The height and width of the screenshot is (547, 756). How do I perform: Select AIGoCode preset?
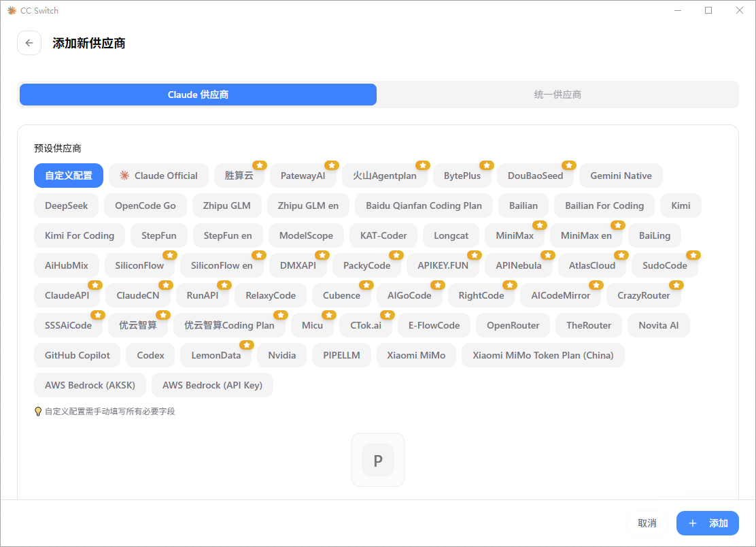click(409, 295)
